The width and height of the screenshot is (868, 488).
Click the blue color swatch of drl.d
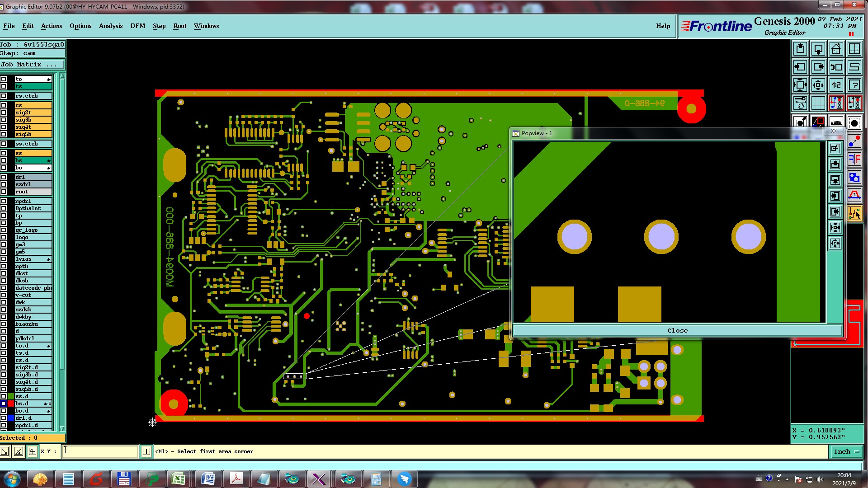[11, 418]
